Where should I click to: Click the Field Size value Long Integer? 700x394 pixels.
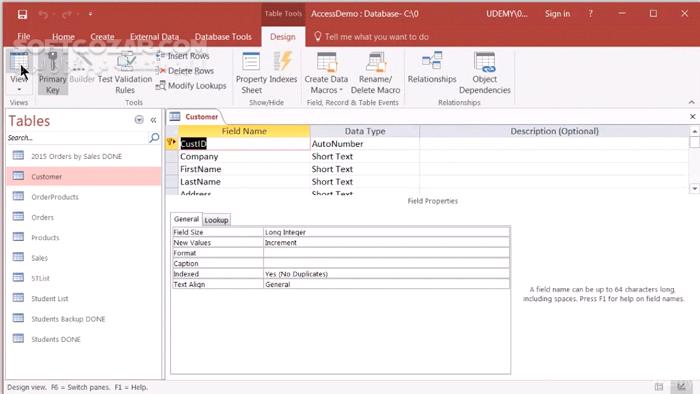[x=386, y=232]
